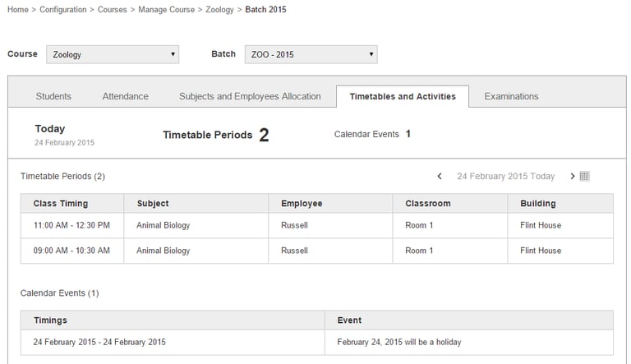Image resolution: width=631 pixels, height=364 pixels.
Task: Switch to the Students tab
Action: point(53,96)
